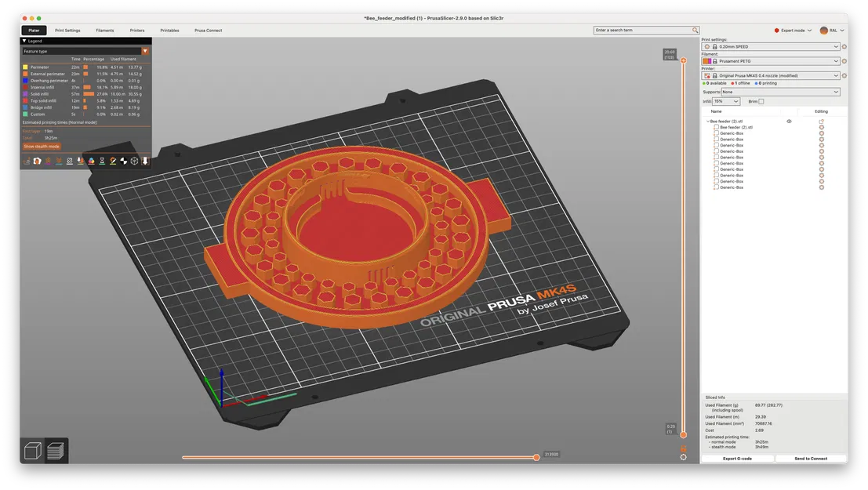Open the Supports None dropdown
Viewport: 868px width, 490px height.
click(780, 92)
